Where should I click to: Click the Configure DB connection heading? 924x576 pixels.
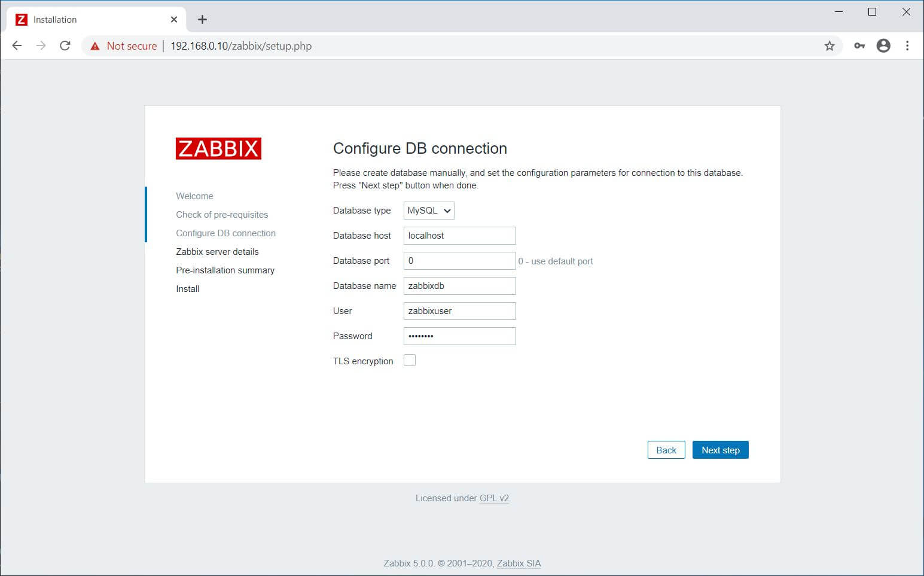(x=420, y=148)
